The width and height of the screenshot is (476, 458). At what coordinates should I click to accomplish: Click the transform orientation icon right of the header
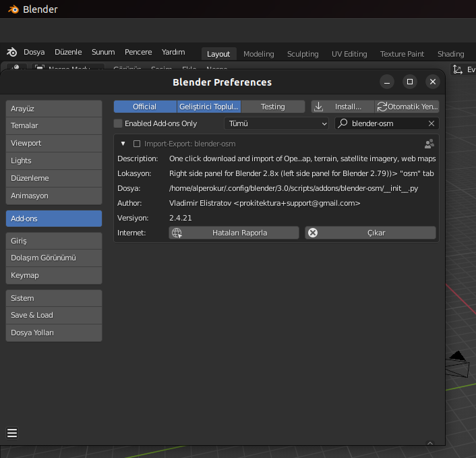[x=457, y=69]
